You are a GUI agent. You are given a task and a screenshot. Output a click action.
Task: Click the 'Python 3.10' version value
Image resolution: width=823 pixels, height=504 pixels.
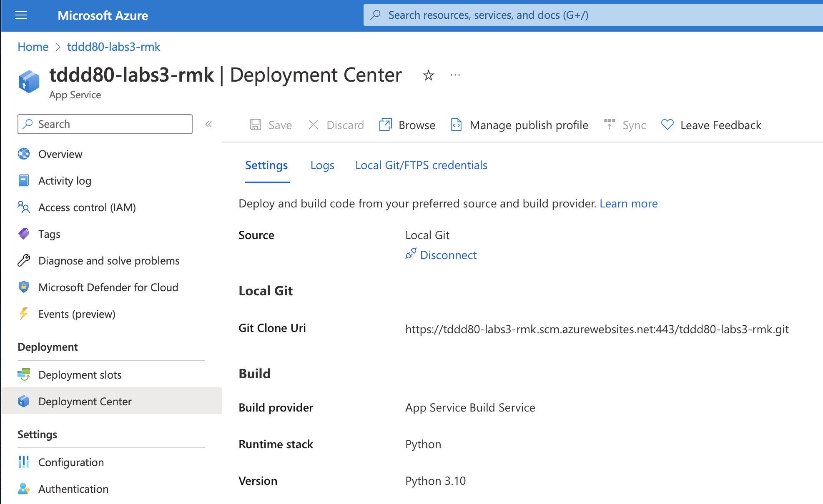click(435, 481)
